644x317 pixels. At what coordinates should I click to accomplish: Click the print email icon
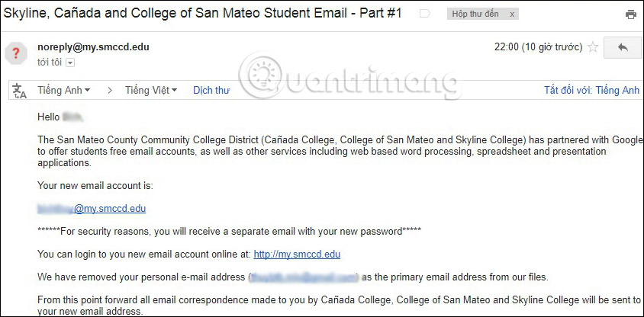(630, 14)
